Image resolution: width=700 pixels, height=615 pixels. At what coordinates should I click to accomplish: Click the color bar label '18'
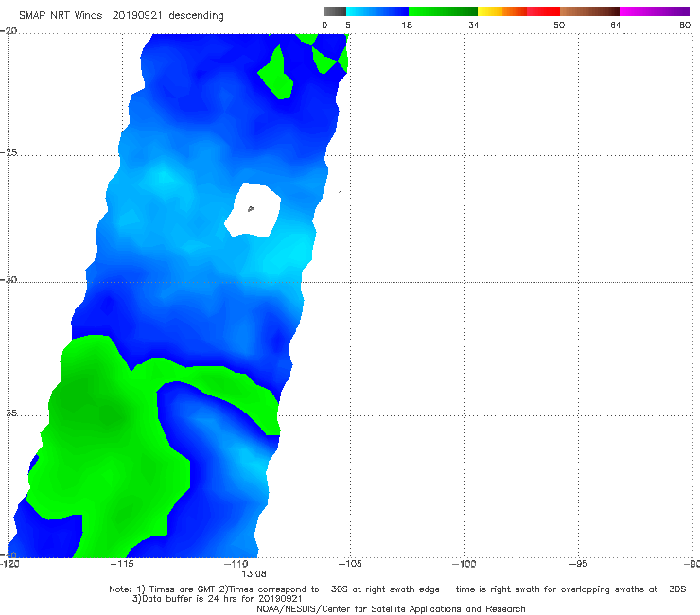point(407,26)
